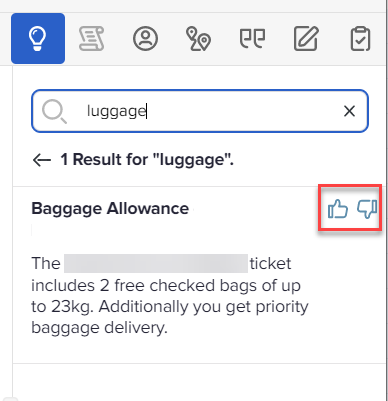Mark article helpful with thumbs up
This screenshot has width=388, height=401.
[338, 209]
